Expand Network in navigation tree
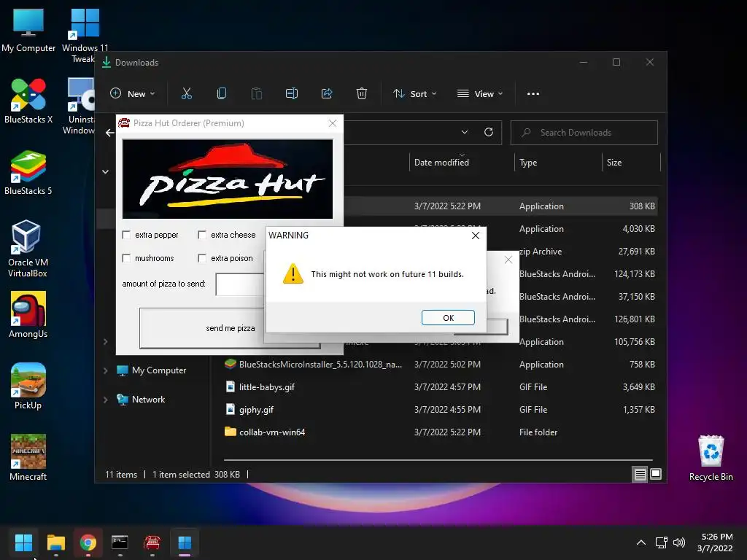 tap(105, 400)
